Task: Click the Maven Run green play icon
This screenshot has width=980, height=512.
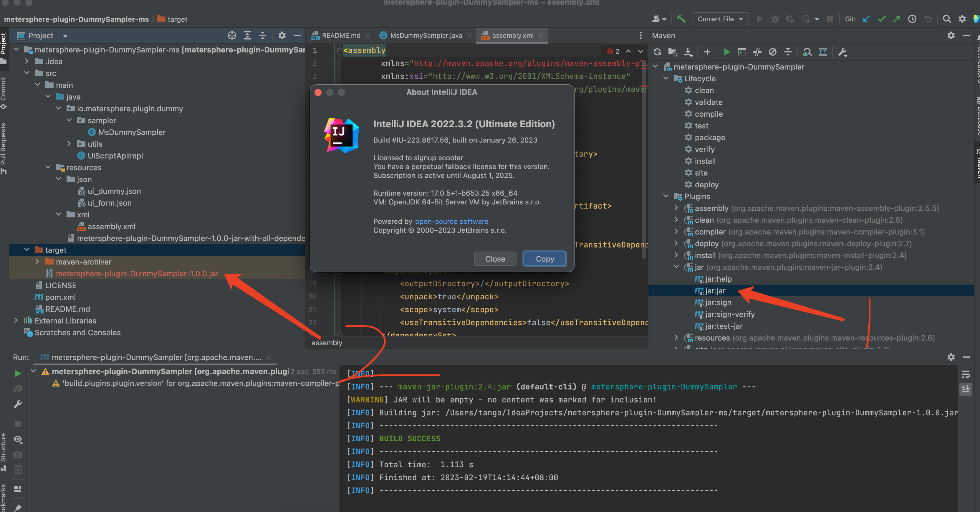Action: coord(727,52)
